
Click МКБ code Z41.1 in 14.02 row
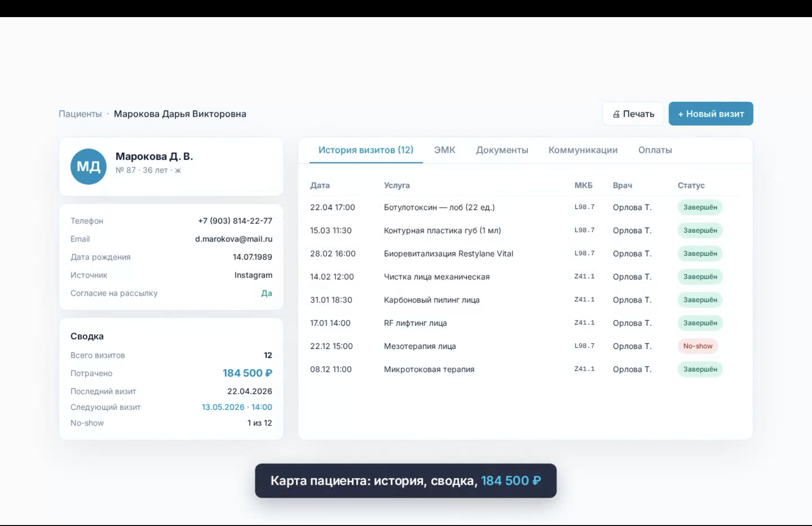point(585,276)
